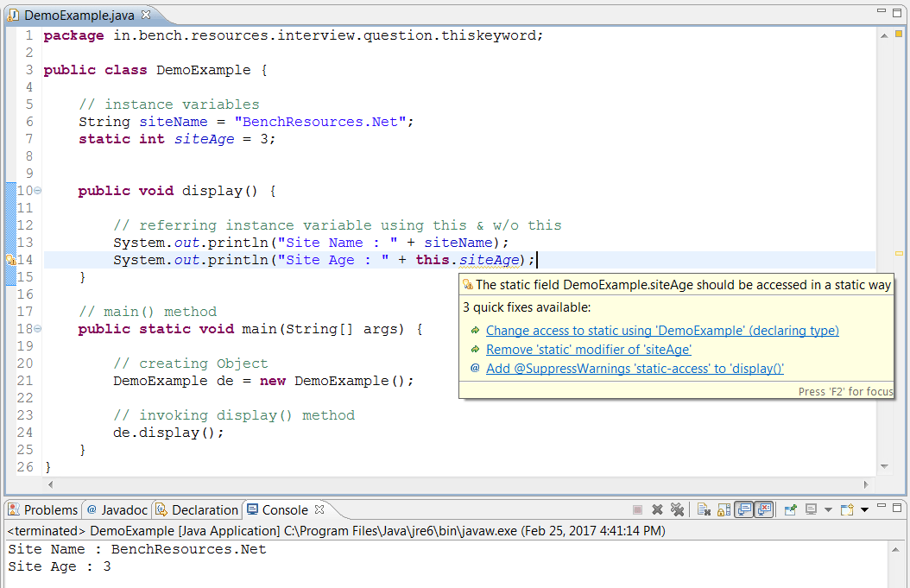Click the Remove Launch icon in Console toolbar
Image resolution: width=910 pixels, height=588 pixels.
(x=657, y=509)
